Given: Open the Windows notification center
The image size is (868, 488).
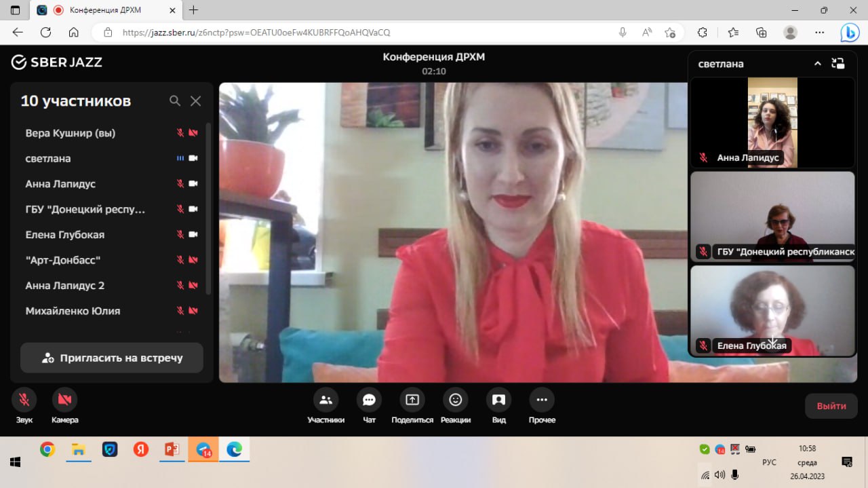Looking at the screenshot, I should [x=847, y=462].
